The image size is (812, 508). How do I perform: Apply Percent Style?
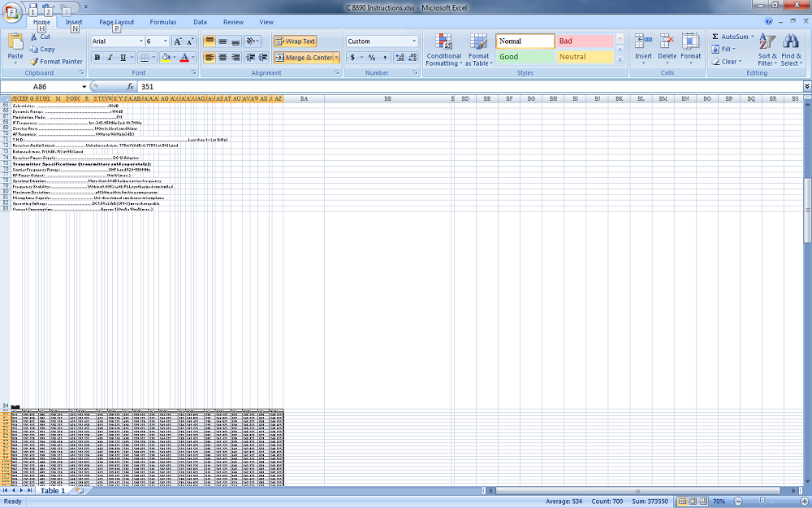coord(372,58)
